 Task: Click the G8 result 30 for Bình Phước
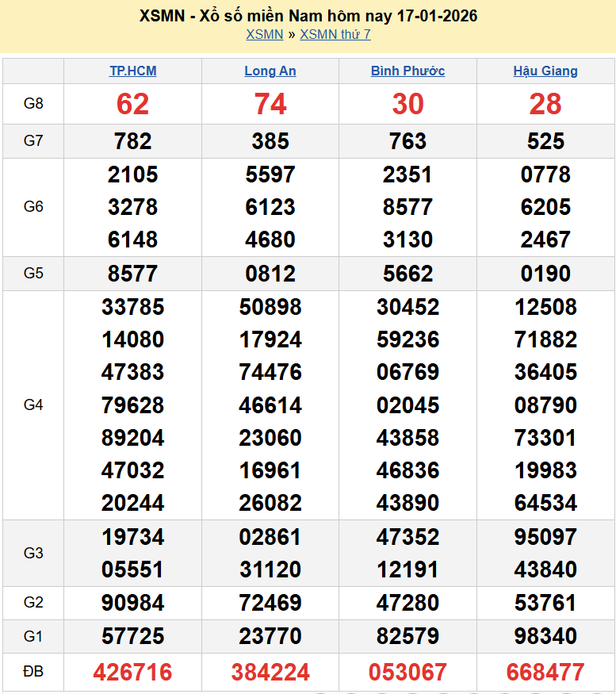coord(407,104)
